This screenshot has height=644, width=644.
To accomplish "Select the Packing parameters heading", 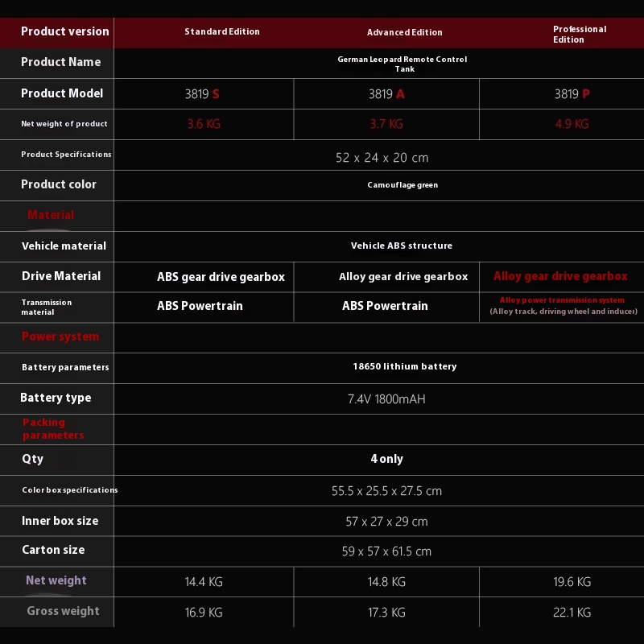I will (x=53, y=428).
